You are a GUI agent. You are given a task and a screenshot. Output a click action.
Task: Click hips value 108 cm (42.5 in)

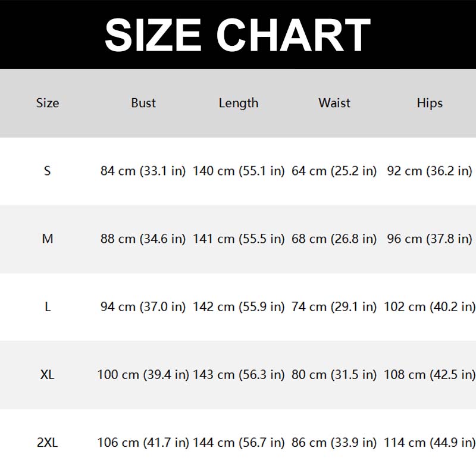click(x=430, y=375)
